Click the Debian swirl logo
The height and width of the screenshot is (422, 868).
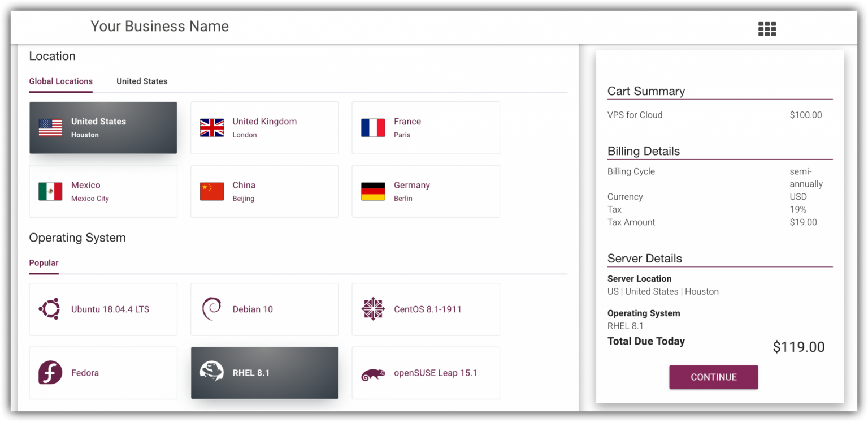tap(211, 309)
